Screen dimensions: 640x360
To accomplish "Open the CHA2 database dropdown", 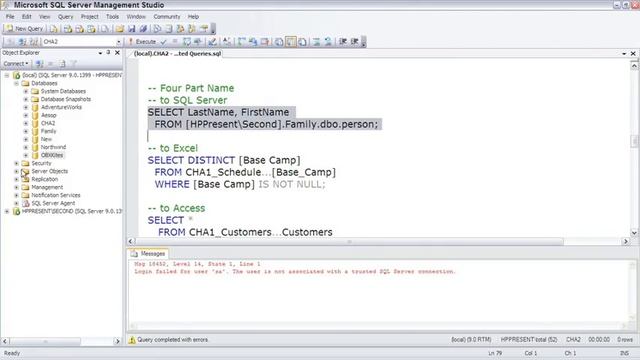I will 119,42.
